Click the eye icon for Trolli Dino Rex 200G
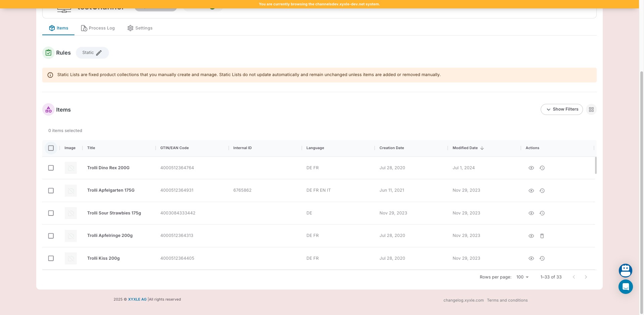Image resolution: width=644 pixels, height=315 pixels. [531, 168]
